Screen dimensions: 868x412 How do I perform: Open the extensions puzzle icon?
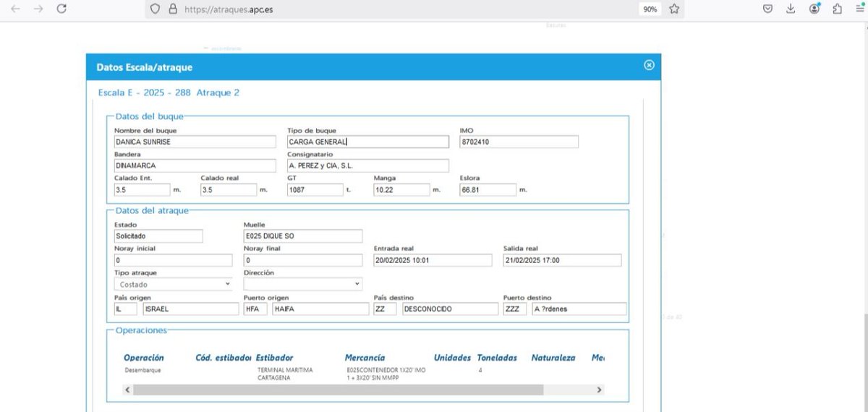(837, 9)
